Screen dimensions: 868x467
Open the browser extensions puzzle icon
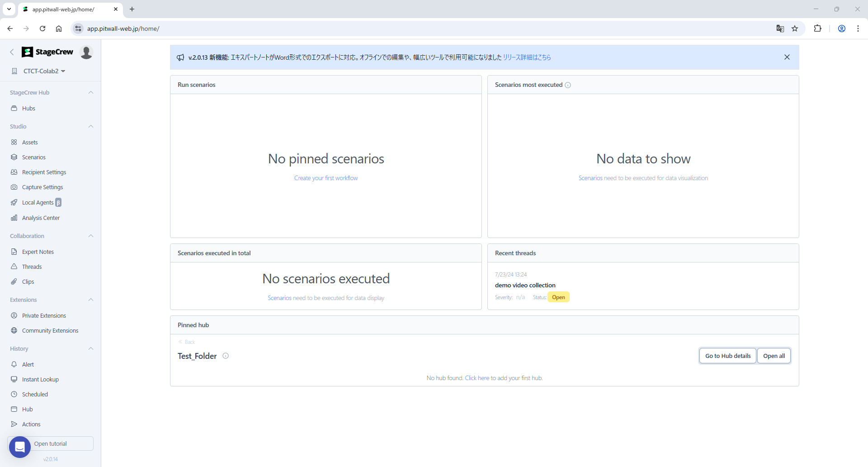coord(817,29)
